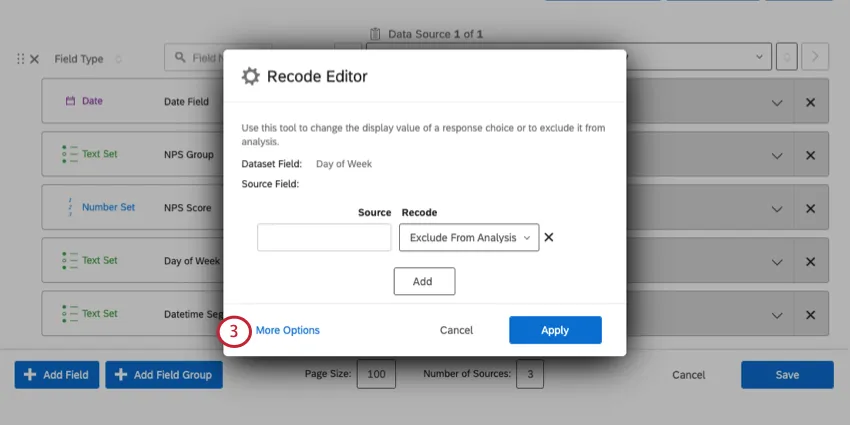Screen dimensions: 850x425
Task: Select the NPS Group field name
Action: 189,154
